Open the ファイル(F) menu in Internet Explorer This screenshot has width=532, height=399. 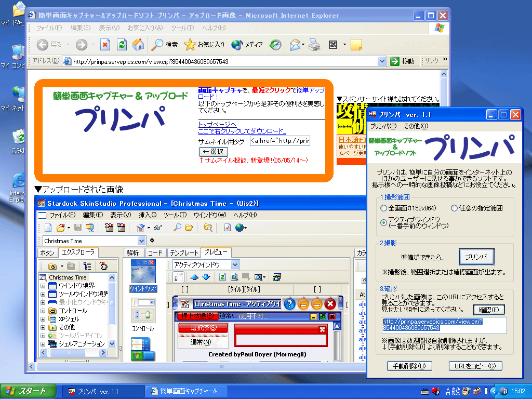49,28
